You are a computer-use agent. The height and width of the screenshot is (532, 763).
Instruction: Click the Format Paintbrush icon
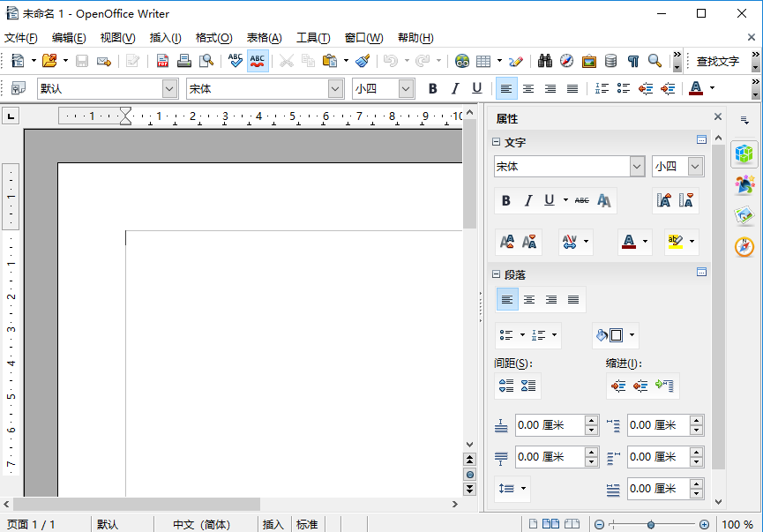click(x=362, y=61)
